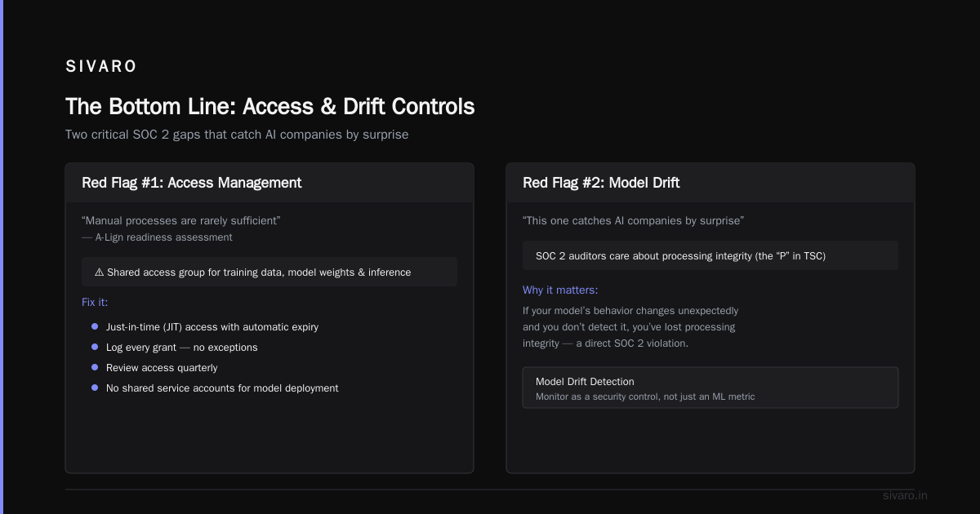This screenshot has width=980, height=514.
Task: Open the sivaro.in footer link
Action: (x=905, y=495)
